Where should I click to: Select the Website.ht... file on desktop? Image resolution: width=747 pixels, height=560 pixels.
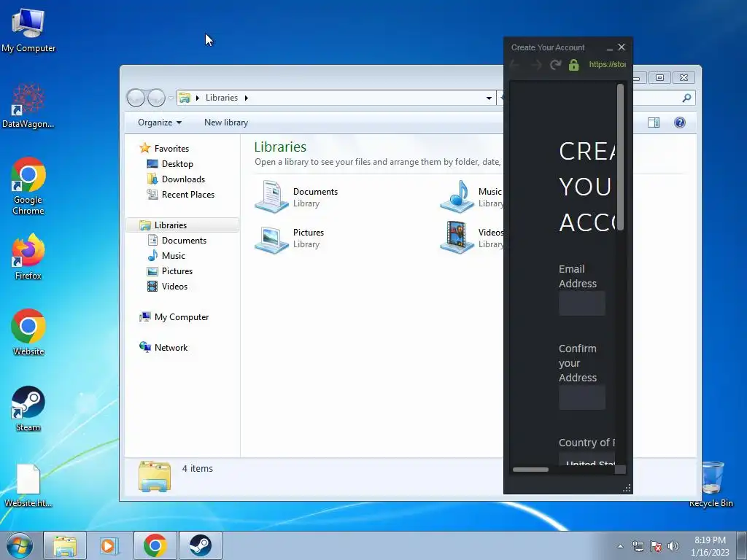[x=28, y=486]
